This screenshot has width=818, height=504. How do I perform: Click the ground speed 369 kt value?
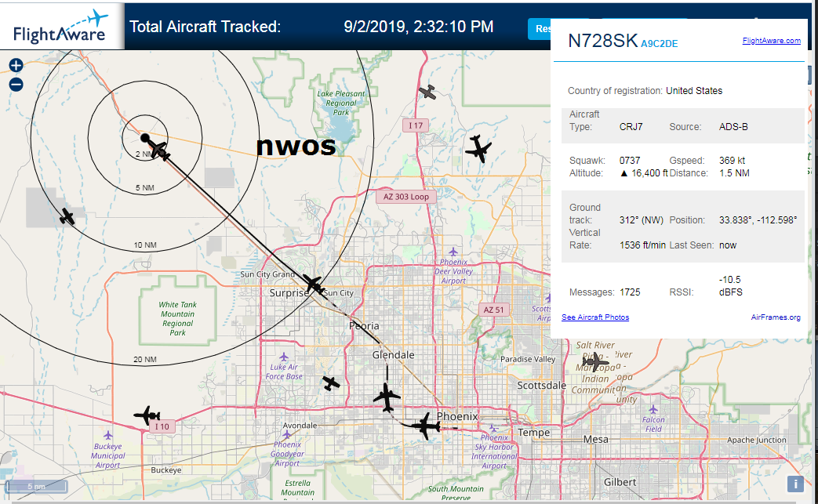coord(732,161)
